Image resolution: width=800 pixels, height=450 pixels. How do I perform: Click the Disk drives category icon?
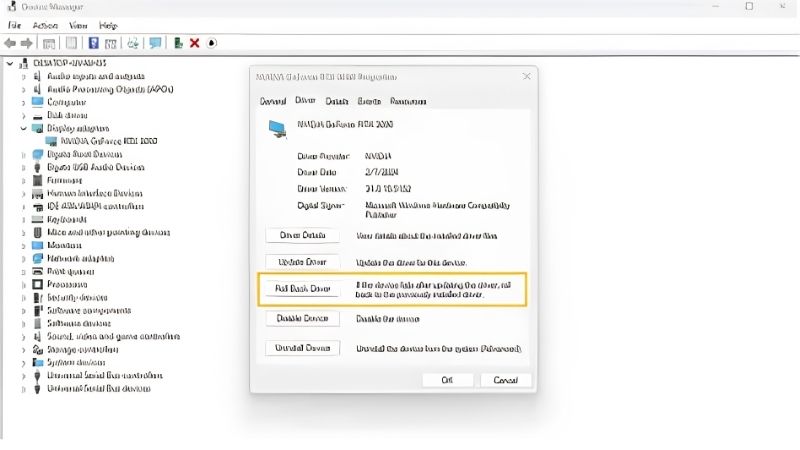point(37,115)
